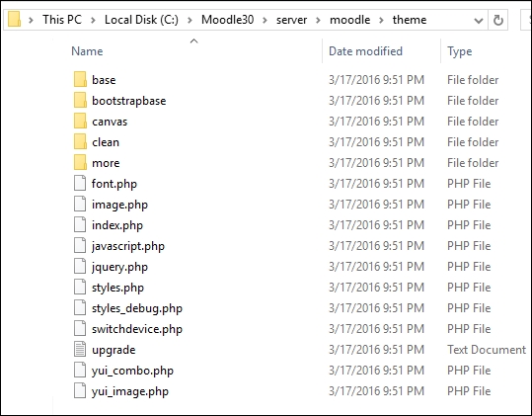Sort by Date modified column header
532x416 pixels.
coord(365,51)
